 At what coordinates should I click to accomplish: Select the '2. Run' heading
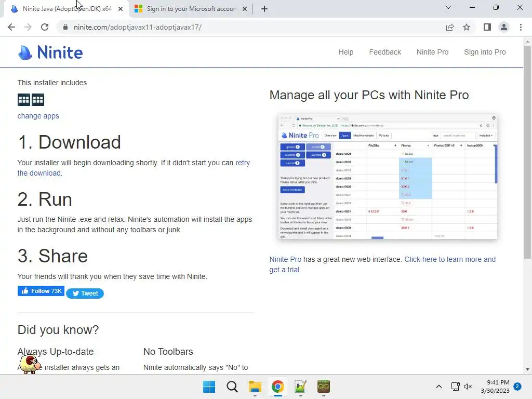(45, 199)
